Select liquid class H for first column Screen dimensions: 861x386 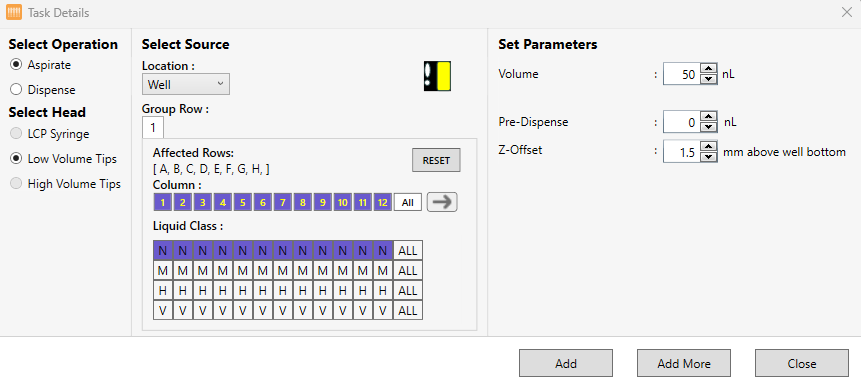(x=163, y=290)
